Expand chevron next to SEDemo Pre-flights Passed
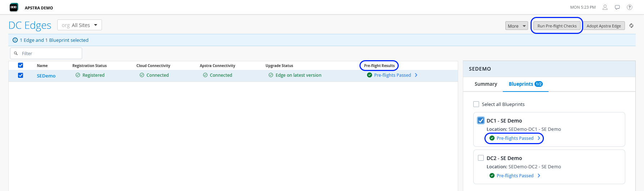644x191 pixels. click(x=416, y=75)
